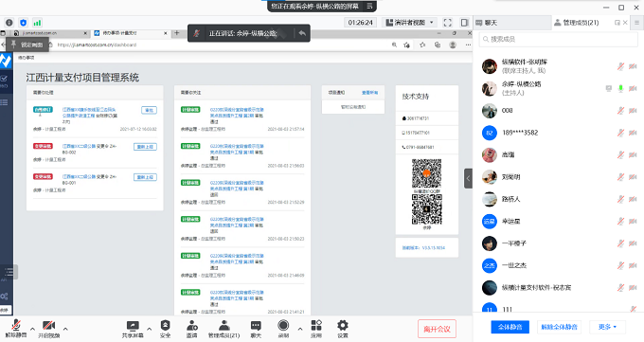Click screen-share indicator beside 余婷-纵横公路

tap(609, 88)
